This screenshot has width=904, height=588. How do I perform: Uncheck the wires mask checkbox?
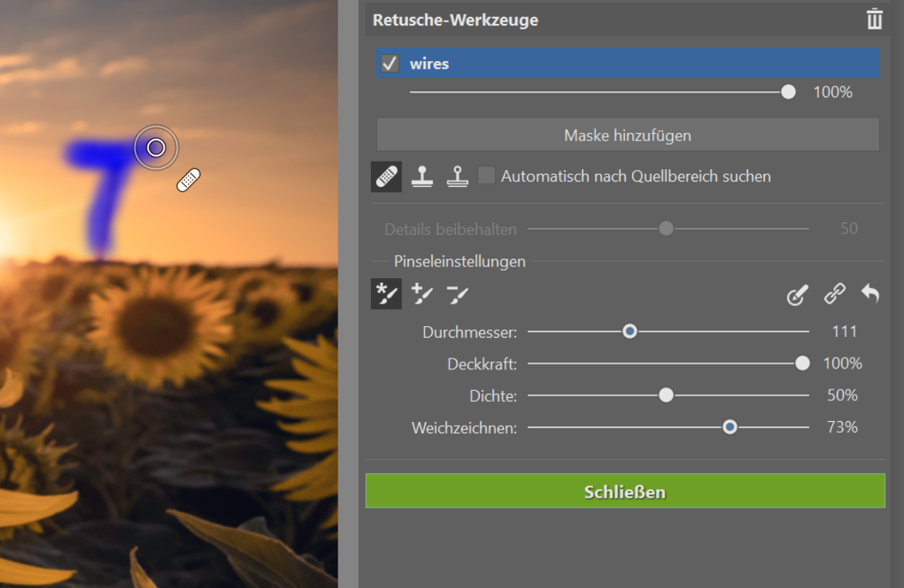click(x=389, y=63)
